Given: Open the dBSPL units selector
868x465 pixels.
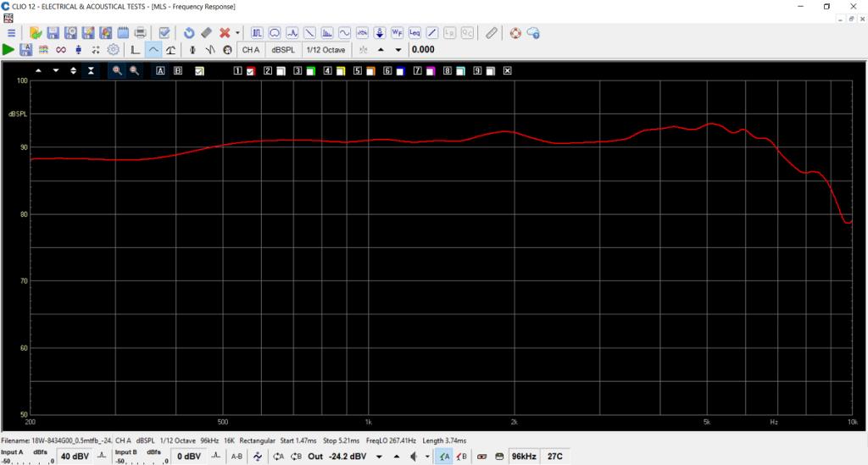Looking at the screenshot, I should (x=283, y=50).
